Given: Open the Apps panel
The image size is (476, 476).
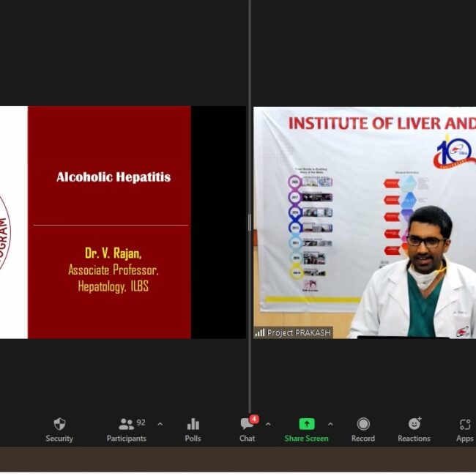Looking at the screenshot, I should pos(464,429).
